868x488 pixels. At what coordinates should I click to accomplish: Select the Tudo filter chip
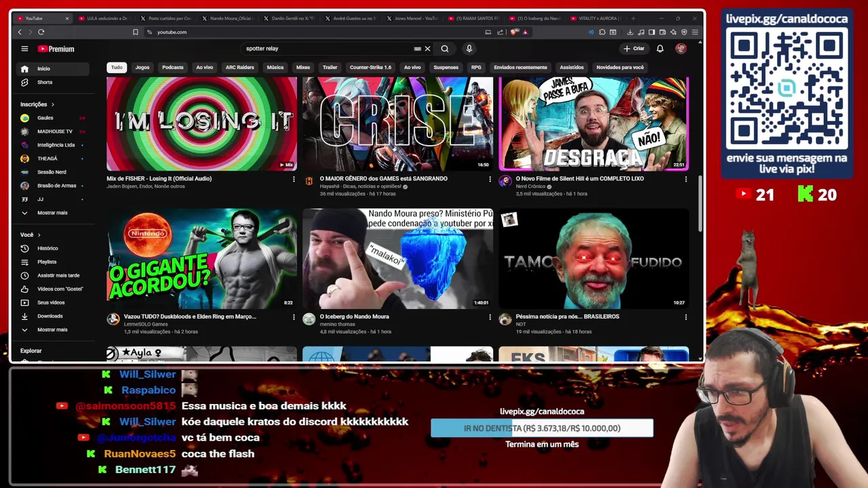coord(117,67)
